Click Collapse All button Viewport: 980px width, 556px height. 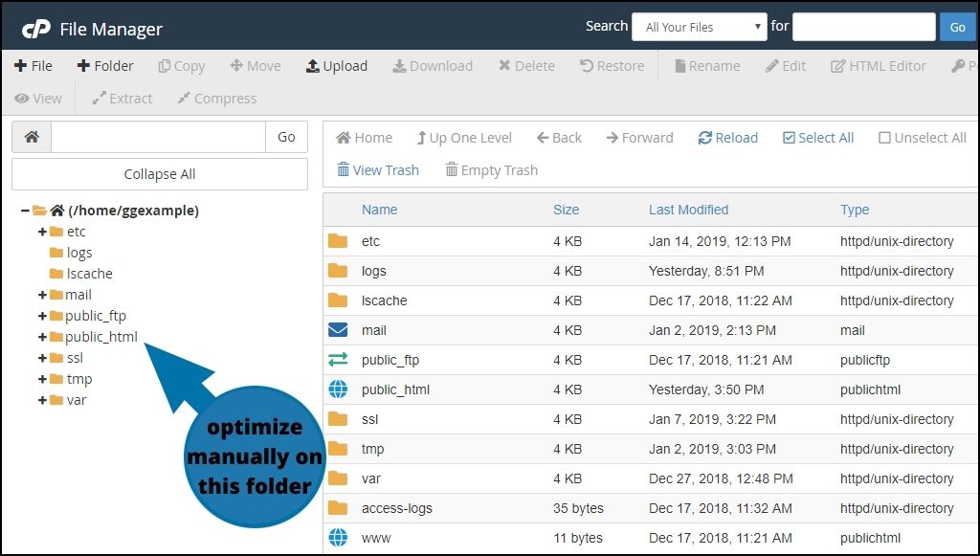click(160, 173)
